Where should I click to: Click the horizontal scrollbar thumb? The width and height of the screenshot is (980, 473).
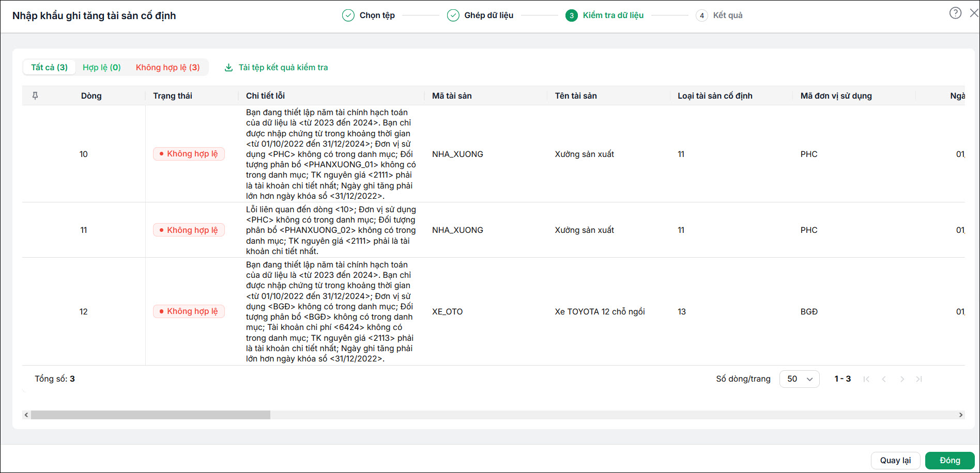tap(150, 415)
